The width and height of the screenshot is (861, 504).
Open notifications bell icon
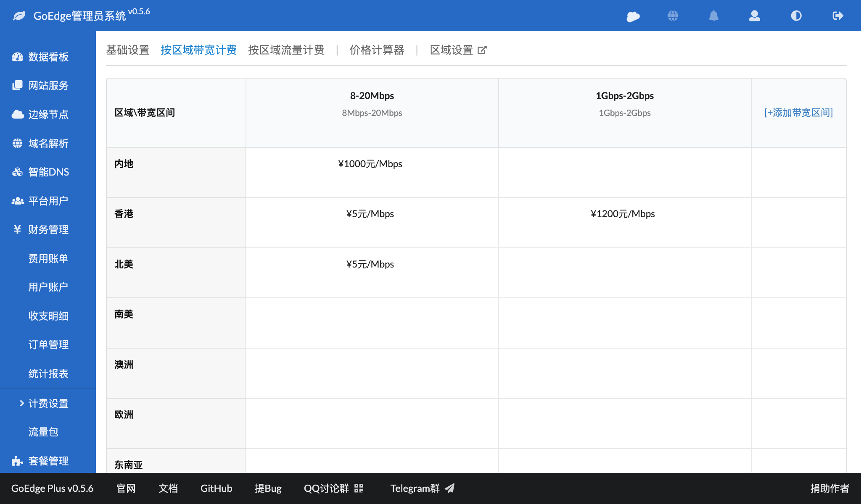point(714,16)
